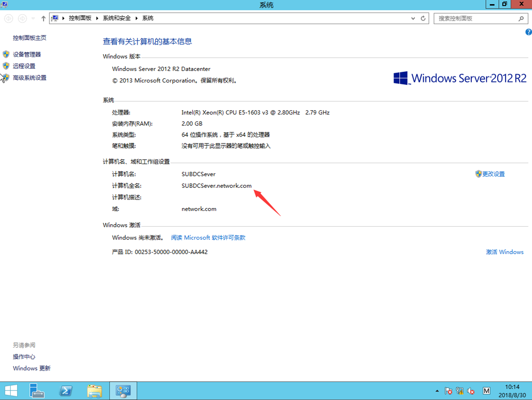
Task: Restore down the 系统 window
Action: pos(504,4)
